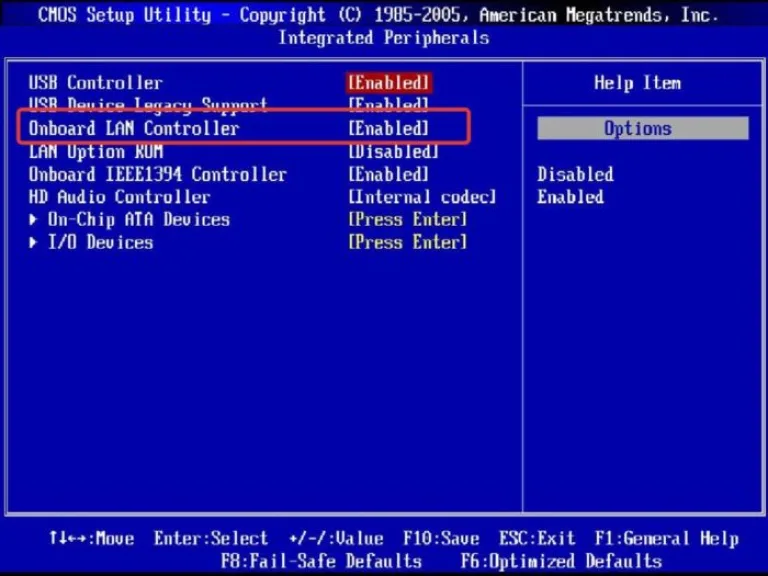Click the gray Options header
The image size is (768, 576).
[x=643, y=128]
